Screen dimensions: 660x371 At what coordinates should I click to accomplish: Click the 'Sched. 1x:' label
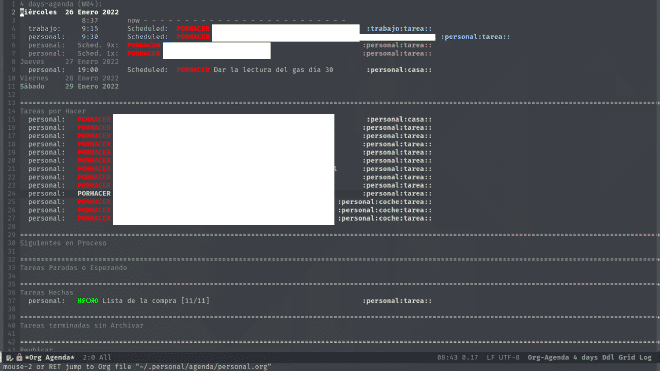click(x=98, y=53)
